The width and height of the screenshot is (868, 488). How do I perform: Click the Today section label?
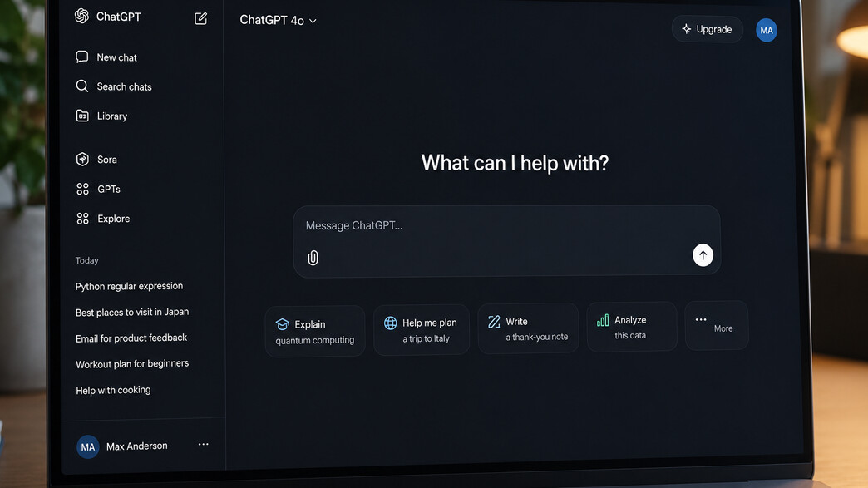(87, 260)
